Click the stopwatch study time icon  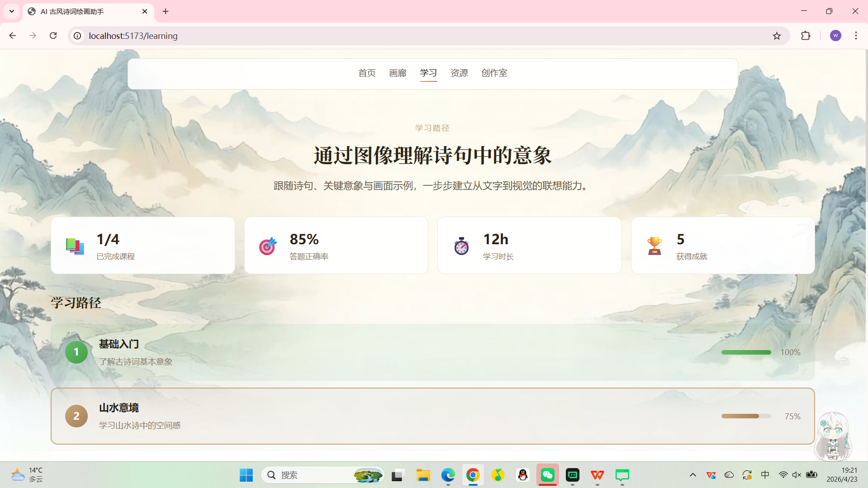point(461,246)
